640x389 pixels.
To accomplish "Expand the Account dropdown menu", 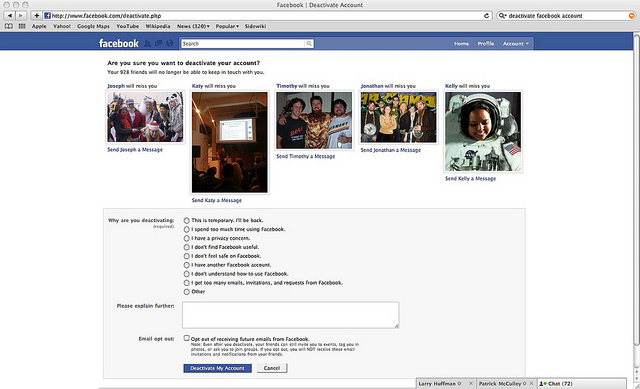I will 516,44.
